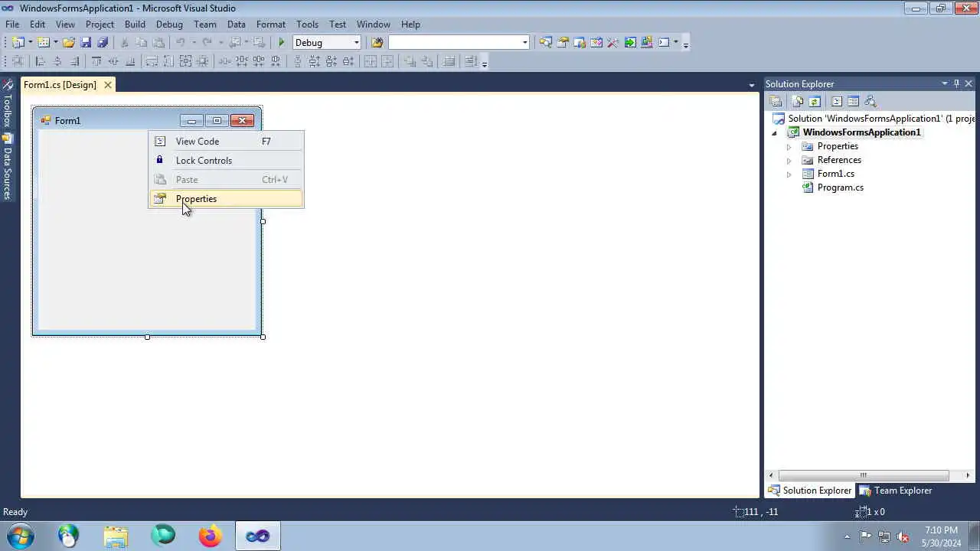Open the active documents list dropdown arrow
This screenshot has width=980, height=551.
[752, 85]
